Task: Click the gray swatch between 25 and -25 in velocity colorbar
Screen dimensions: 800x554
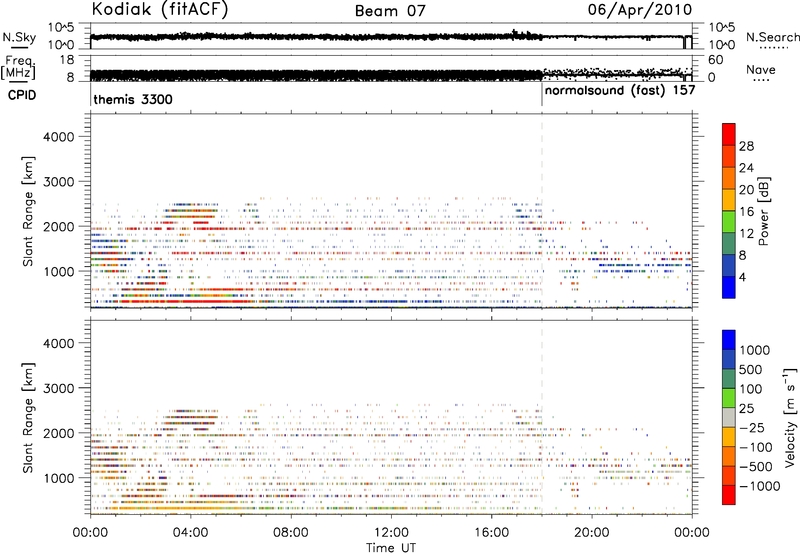Action: [x=729, y=418]
